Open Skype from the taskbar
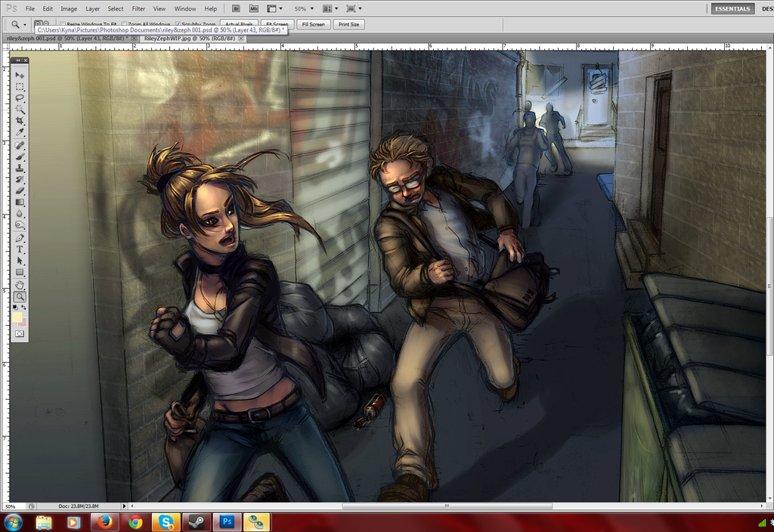This screenshot has height=532, width=774. tap(166, 522)
